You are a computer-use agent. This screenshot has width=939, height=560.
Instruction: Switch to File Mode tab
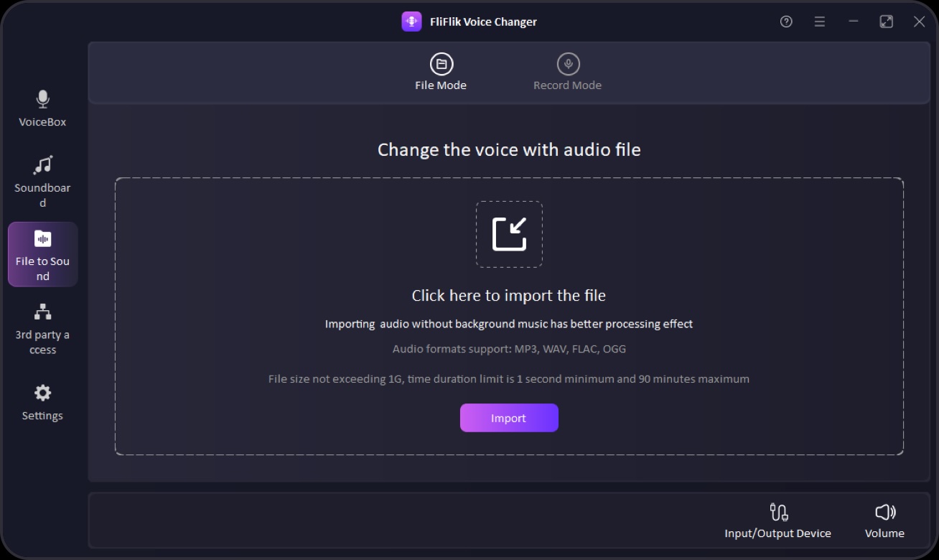coord(441,73)
